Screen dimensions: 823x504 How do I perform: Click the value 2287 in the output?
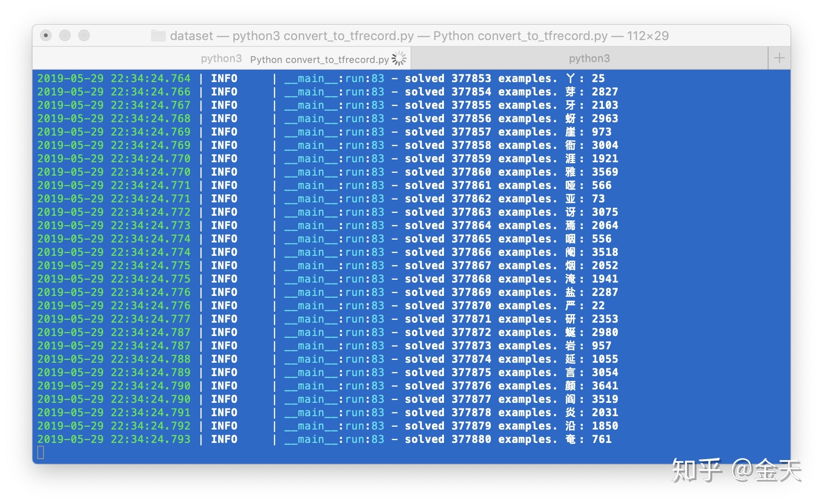[605, 292]
